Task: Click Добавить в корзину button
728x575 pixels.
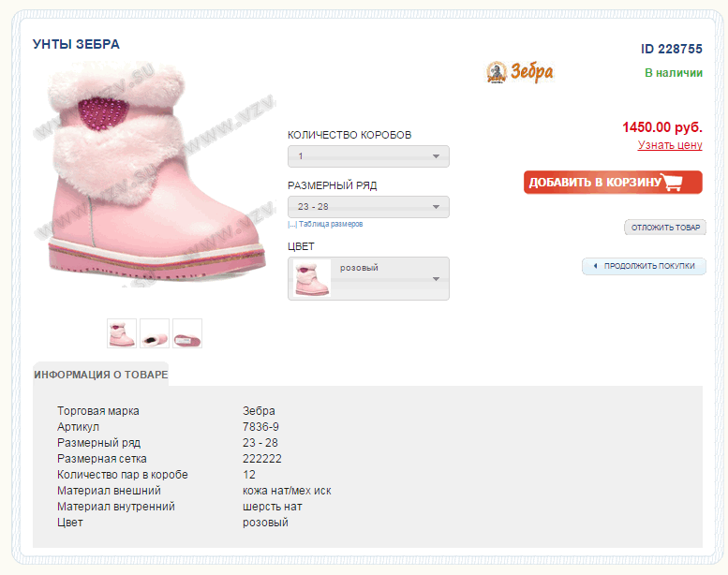Action: pyautogui.click(x=613, y=182)
